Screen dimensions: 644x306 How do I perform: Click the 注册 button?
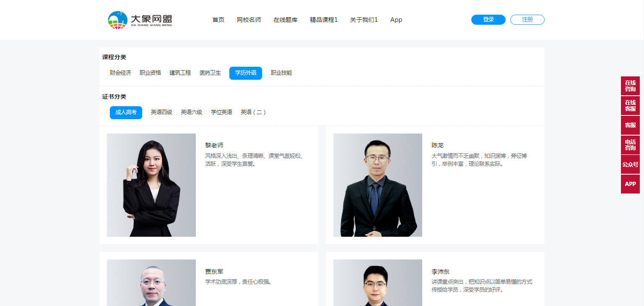pos(527,20)
